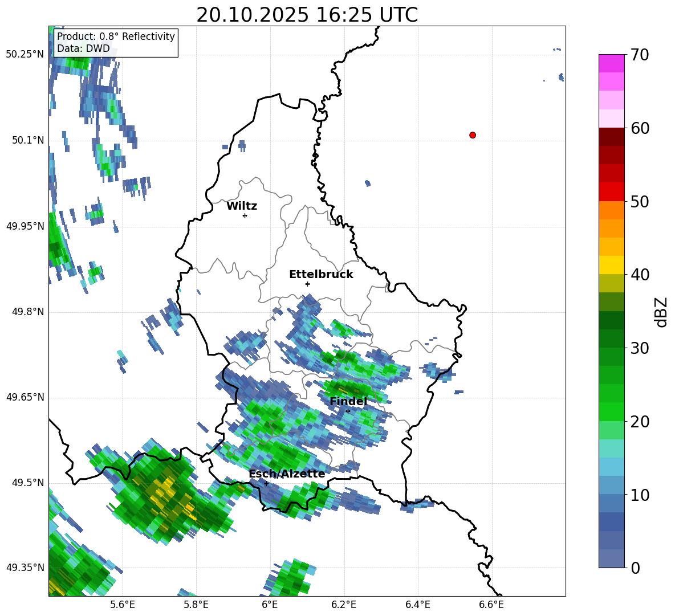Click the dark red colorbar segment below 60
Screen dimensions: 675x616
click(x=611, y=137)
